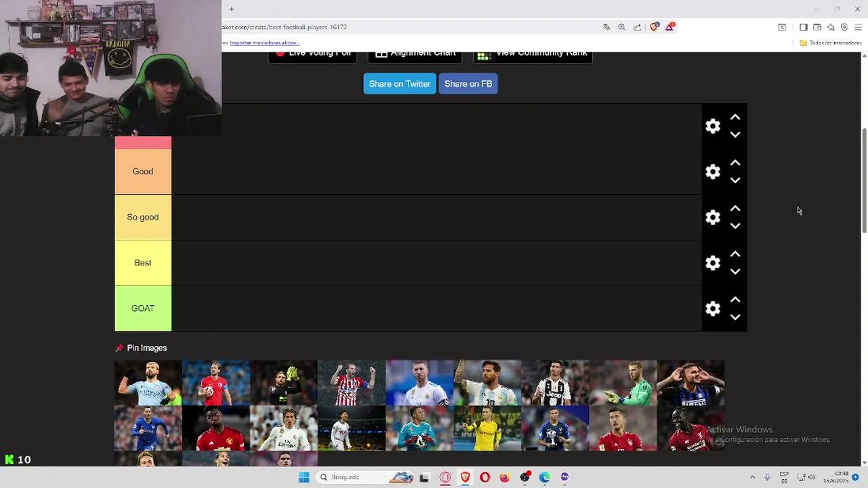Select goalkeeper thumbnail in teal kit holding ball

[419, 428]
